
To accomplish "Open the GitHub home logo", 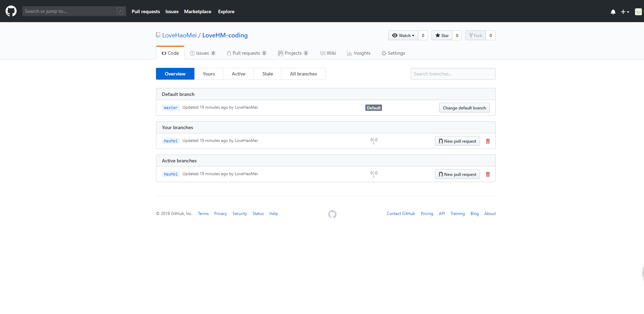I will (11, 11).
